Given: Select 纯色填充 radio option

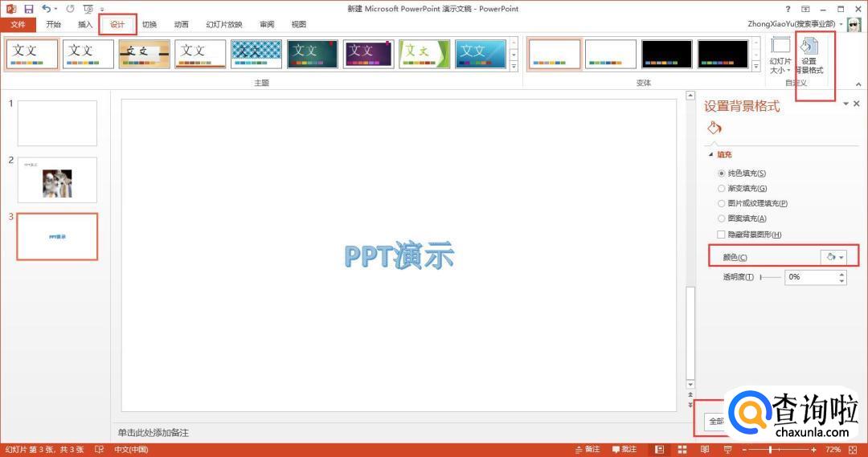Looking at the screenshot, I should coord(721,173).
